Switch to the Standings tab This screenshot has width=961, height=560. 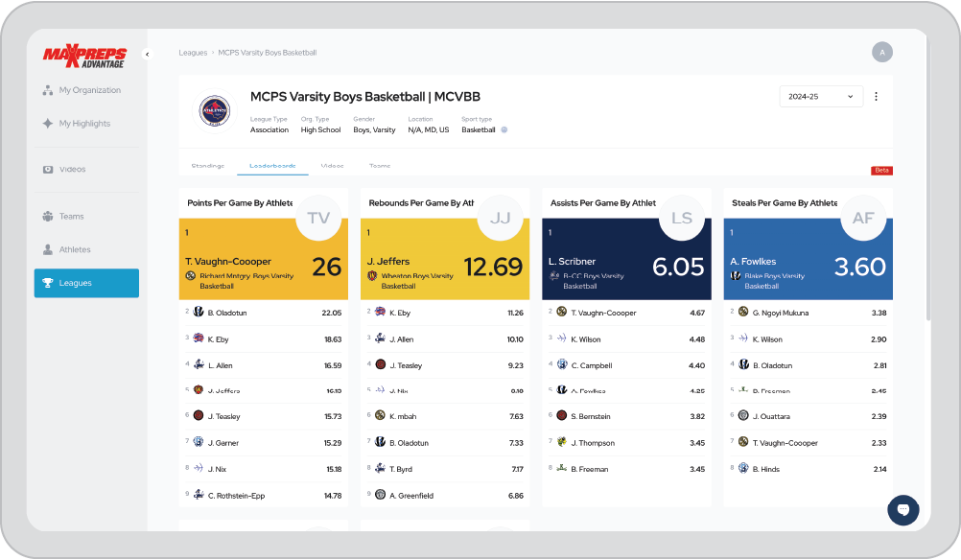click(x=207, y=165)
